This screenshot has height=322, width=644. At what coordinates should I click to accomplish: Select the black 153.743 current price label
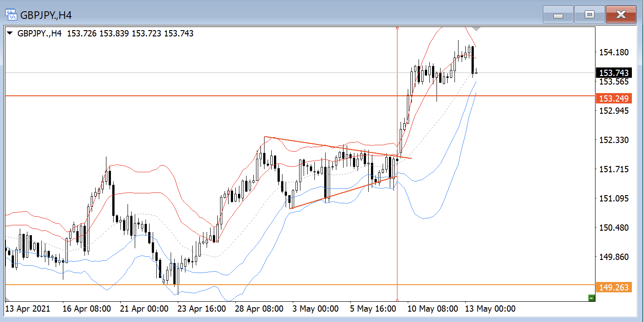(613, 73)
